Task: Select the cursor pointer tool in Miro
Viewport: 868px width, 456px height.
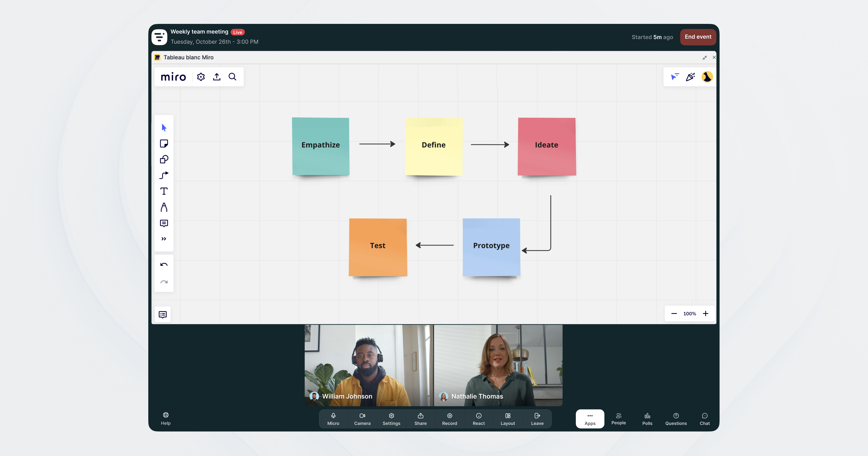Action: tap(164, 128)
